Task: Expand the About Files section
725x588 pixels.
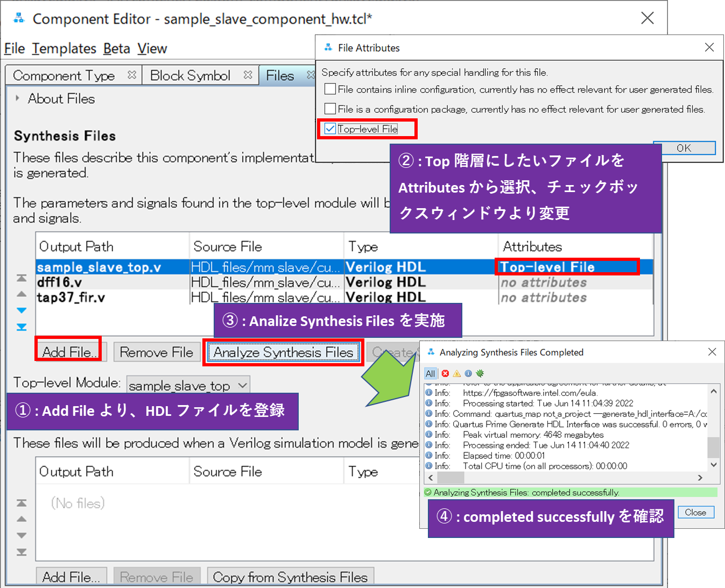Action: (17, 98)
